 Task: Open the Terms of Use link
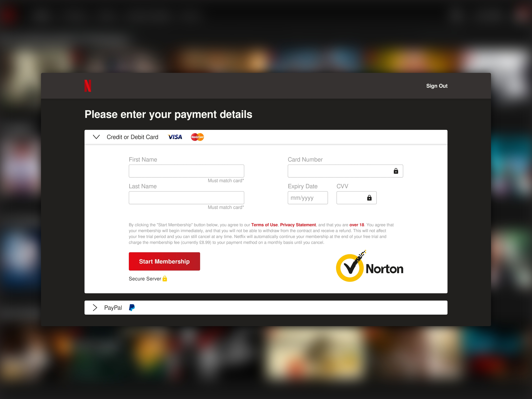pos(264,225)
